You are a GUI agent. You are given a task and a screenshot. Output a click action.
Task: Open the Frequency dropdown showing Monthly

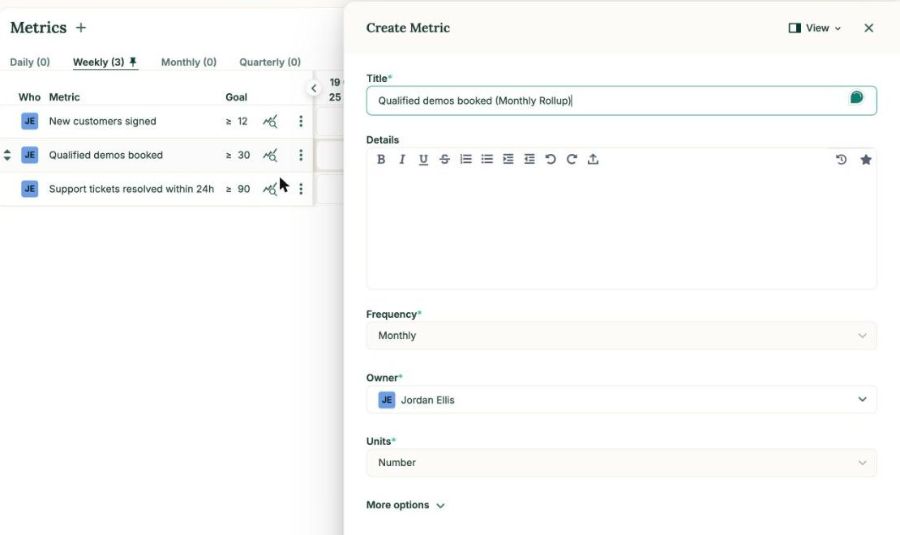pyautogui.click(x=621, y=336)
